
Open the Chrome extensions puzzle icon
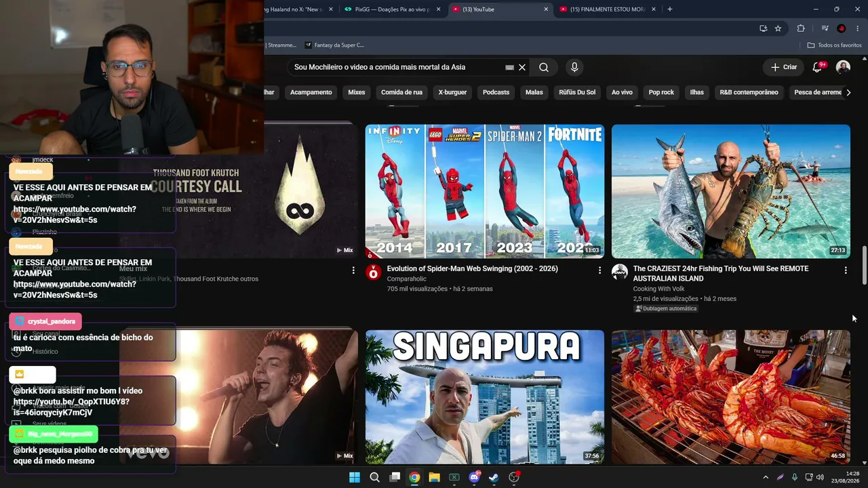coord(801,28)
